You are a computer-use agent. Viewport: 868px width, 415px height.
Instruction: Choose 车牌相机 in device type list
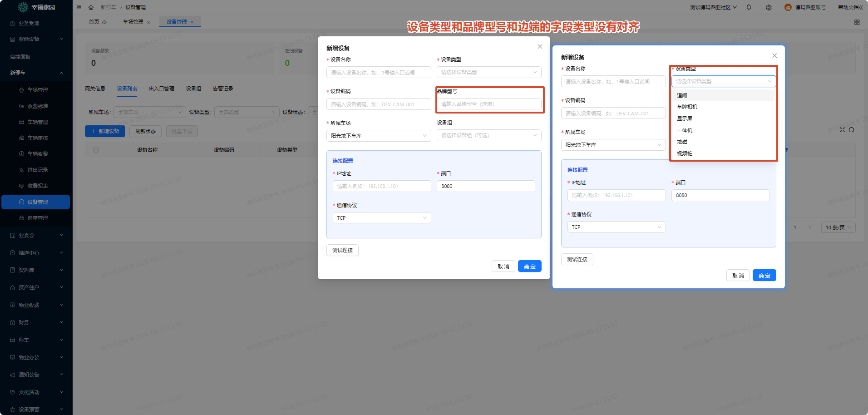(x=723, y=107)
